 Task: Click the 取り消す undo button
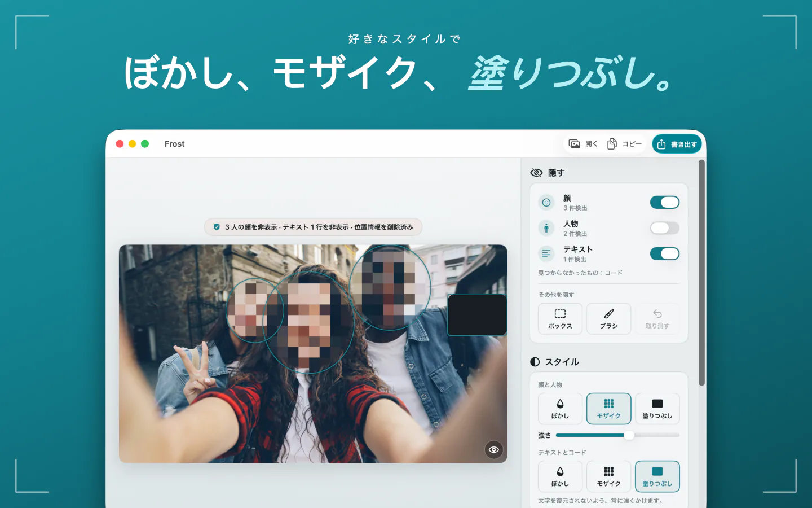657,319
